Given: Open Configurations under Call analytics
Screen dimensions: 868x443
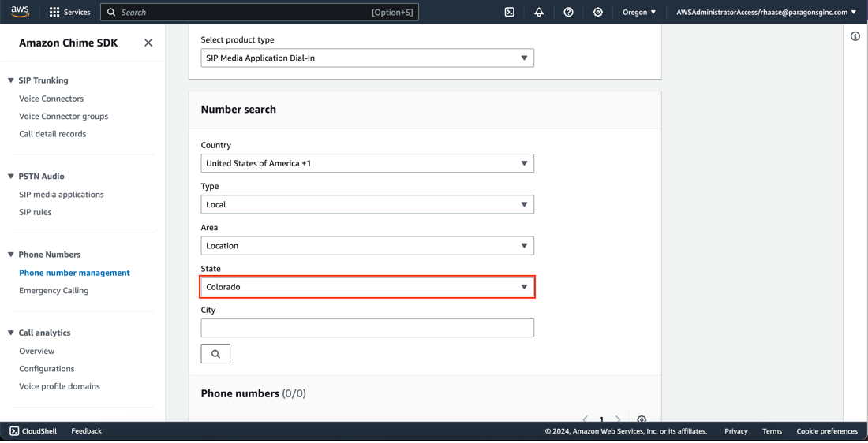Looking at the screenshot, I should pyautogui.click(x=47, y=369).
